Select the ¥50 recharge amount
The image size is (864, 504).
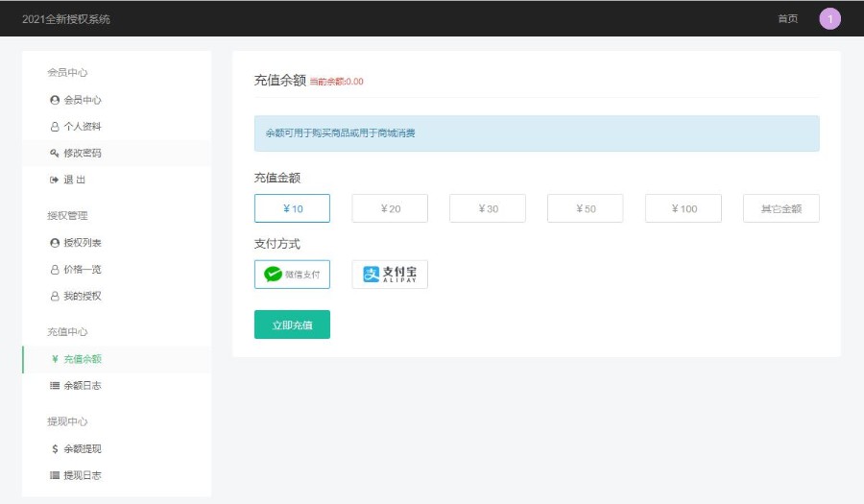585,208
